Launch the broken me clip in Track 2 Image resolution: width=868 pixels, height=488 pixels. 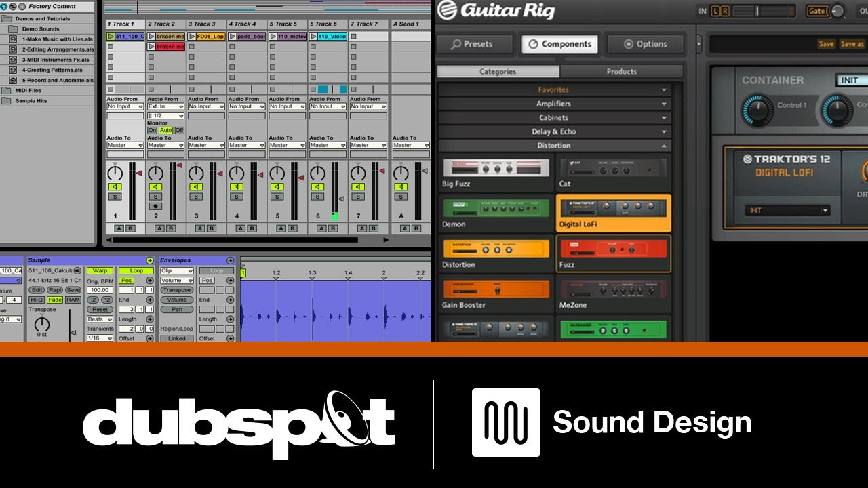pyautogui.click(x=151, y=47)
